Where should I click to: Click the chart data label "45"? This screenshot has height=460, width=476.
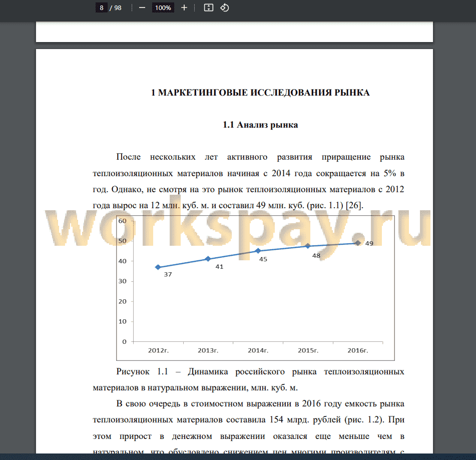coord(263,259)
